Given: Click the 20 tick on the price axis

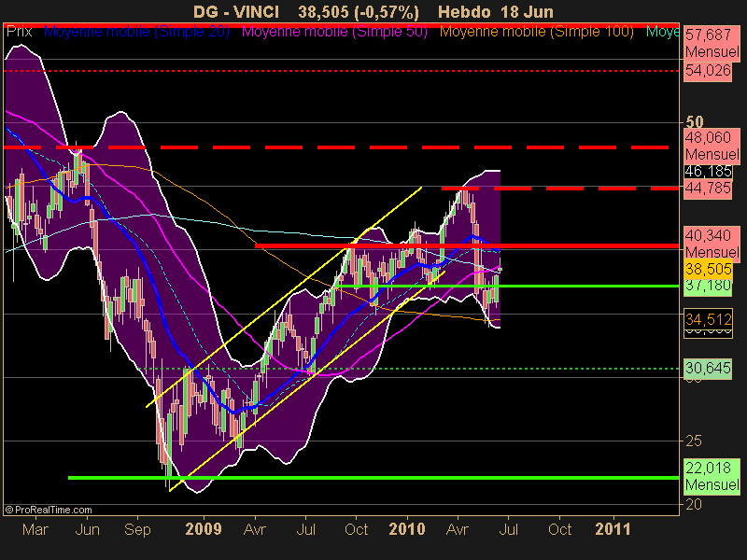Looking at the screenshot, I should coord(694,504).
